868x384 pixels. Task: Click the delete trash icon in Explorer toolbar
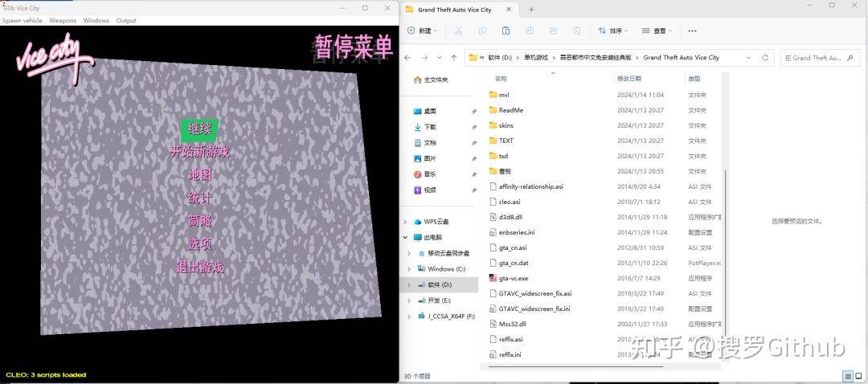pos(577,31)
